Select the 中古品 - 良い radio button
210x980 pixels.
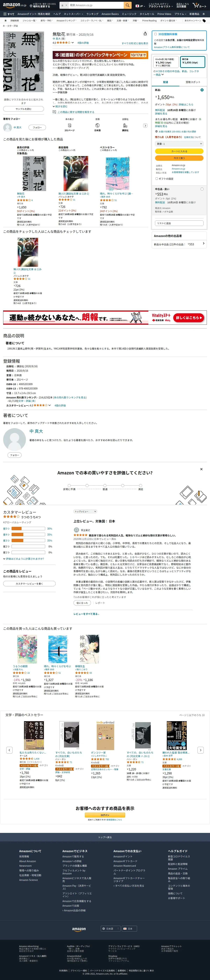202,189
